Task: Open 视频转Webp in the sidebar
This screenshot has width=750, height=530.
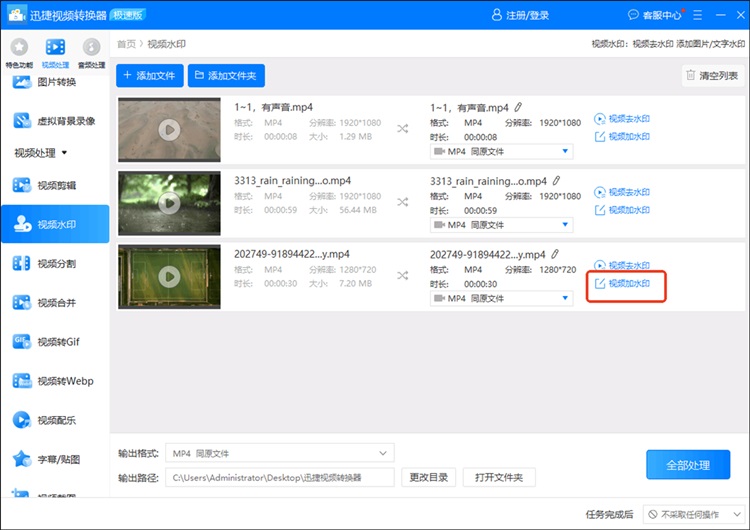Action: pos(55,381)
